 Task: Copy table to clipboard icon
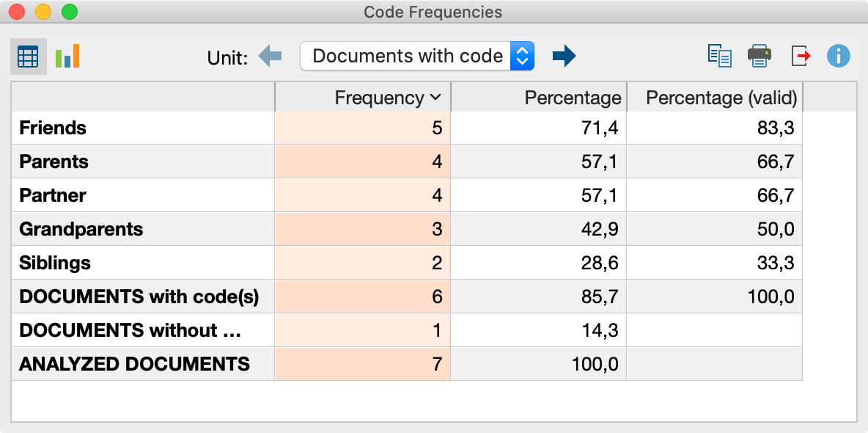pos(720,57)
